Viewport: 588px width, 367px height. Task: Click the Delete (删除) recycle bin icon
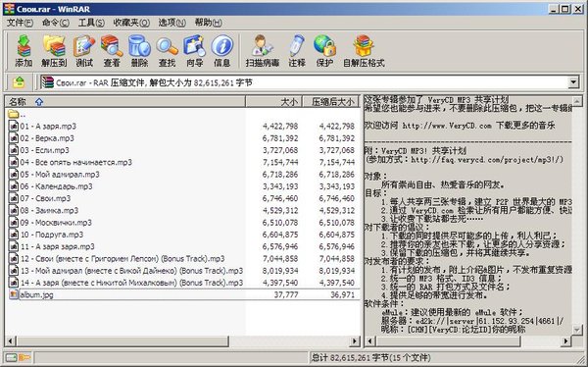tap(139, 51)
